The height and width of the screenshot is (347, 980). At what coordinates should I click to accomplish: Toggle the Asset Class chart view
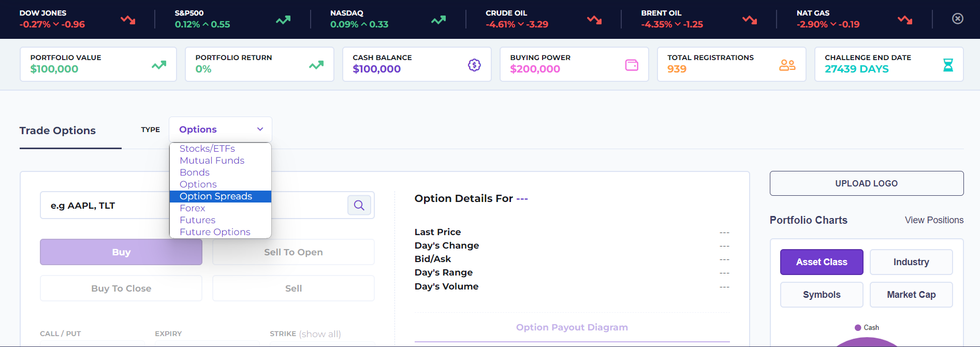coord(822,262)
